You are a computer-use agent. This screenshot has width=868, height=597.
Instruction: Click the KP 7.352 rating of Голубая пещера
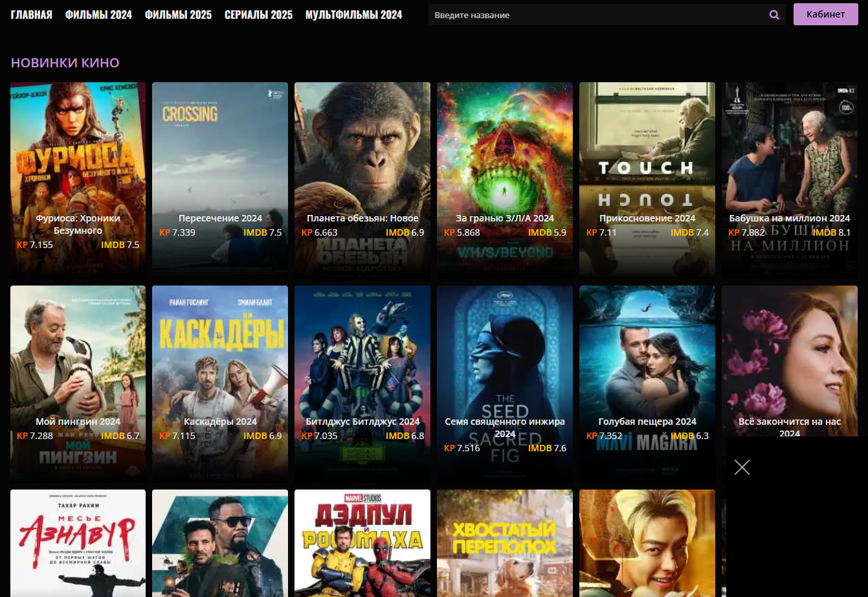(605, 436)
